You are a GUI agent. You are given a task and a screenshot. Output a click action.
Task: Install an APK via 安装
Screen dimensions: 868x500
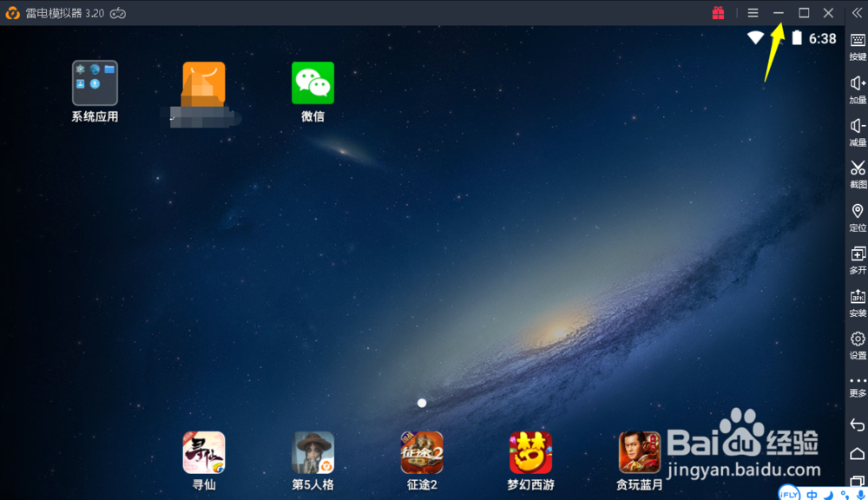pos(858,303)
